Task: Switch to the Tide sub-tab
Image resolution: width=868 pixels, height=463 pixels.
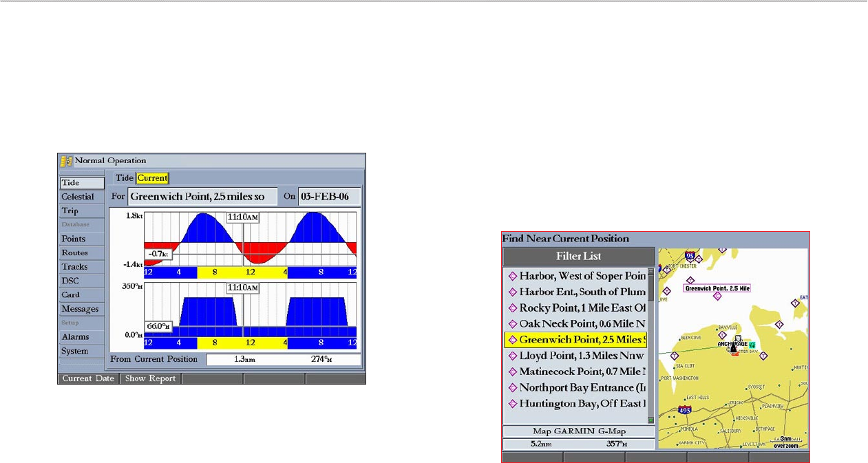Action: click(x=124, y=178)
